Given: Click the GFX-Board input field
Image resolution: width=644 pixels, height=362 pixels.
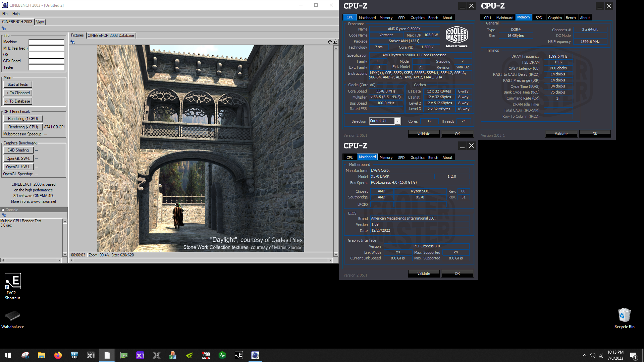Looking at the screenshot, I should coord(46,61).
